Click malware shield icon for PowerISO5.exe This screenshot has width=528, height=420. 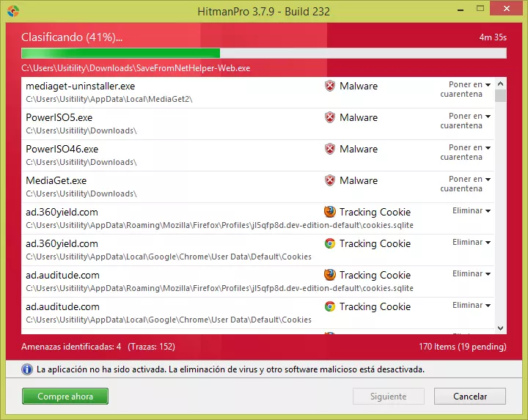tap(330, 117)
